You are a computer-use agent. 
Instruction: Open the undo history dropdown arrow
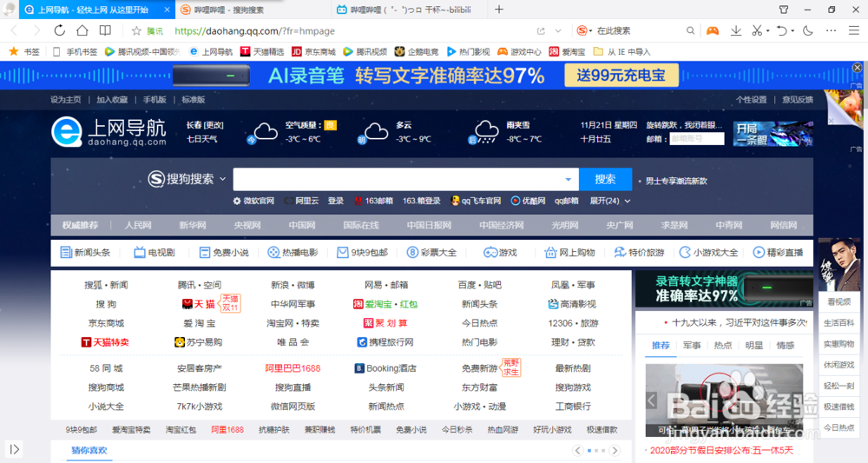[793, 31]
